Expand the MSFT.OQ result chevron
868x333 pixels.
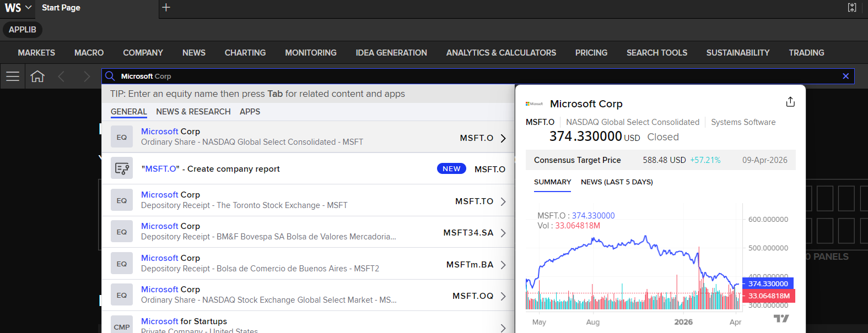pyautogui.click(x=503, y=296)
